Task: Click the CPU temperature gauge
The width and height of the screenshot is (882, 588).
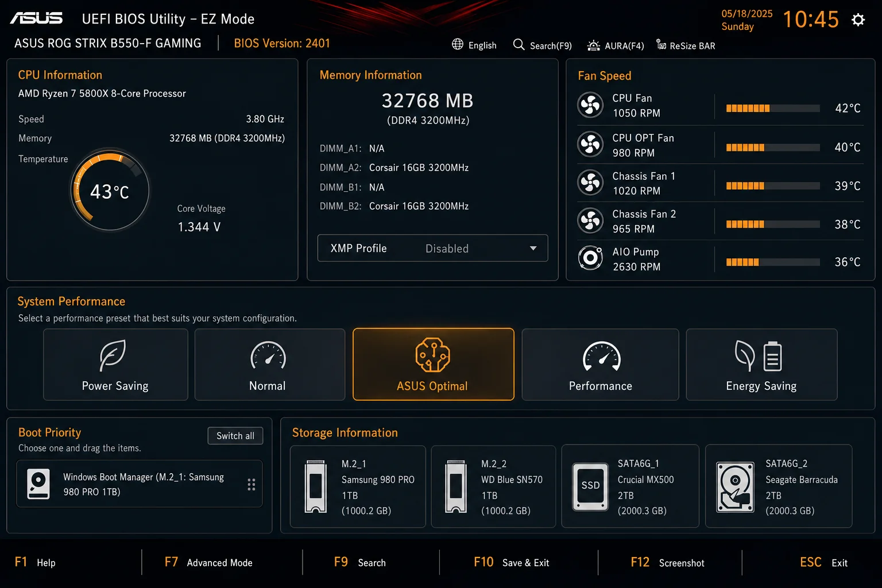Action: [x=110, y=190]
